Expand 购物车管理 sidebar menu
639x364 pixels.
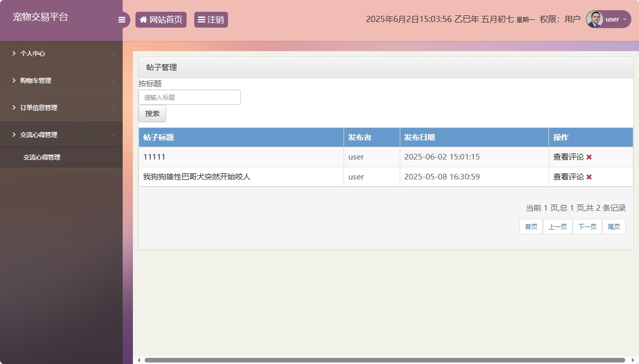[x=61, y=80]
